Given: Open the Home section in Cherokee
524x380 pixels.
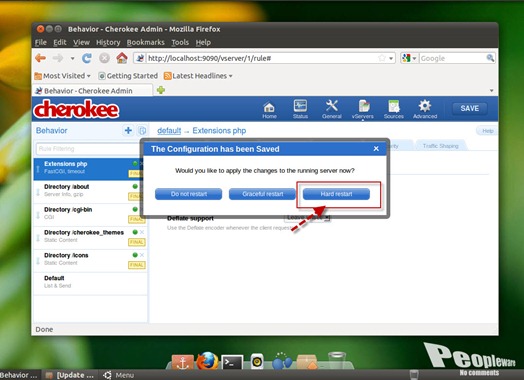Looking at the screenshot, I should 269,110.
